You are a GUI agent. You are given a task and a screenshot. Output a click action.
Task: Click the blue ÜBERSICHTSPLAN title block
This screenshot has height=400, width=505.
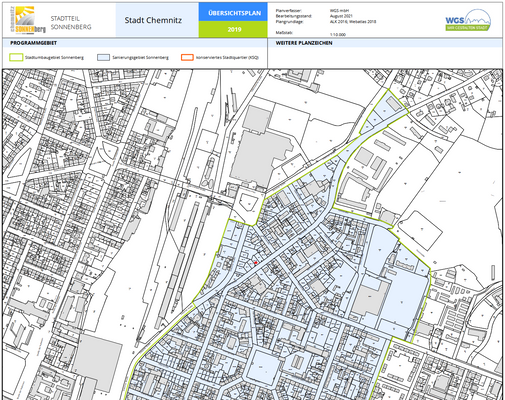pos(233,12)
